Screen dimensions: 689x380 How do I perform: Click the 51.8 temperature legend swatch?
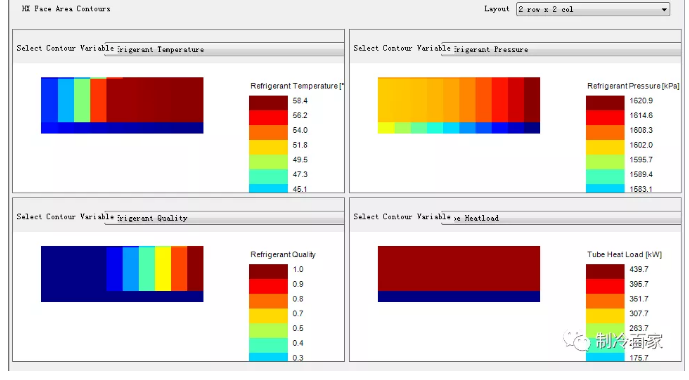(x=268, y=147)
